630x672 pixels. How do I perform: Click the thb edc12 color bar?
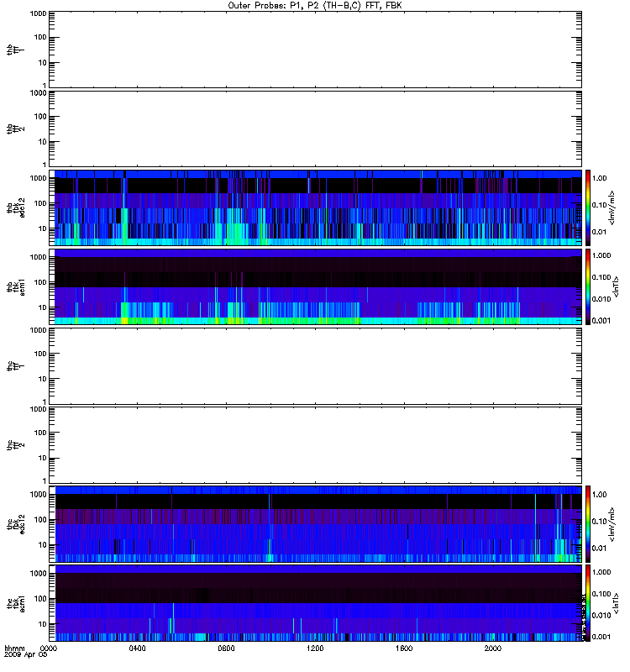click(588, 207)
